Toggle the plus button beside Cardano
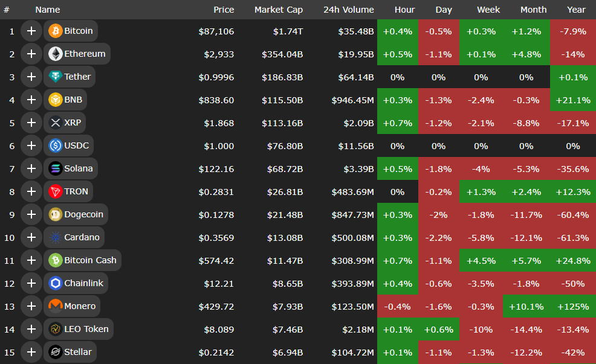The height and width of the screenshot is (364, 596). tap(31, 237)
